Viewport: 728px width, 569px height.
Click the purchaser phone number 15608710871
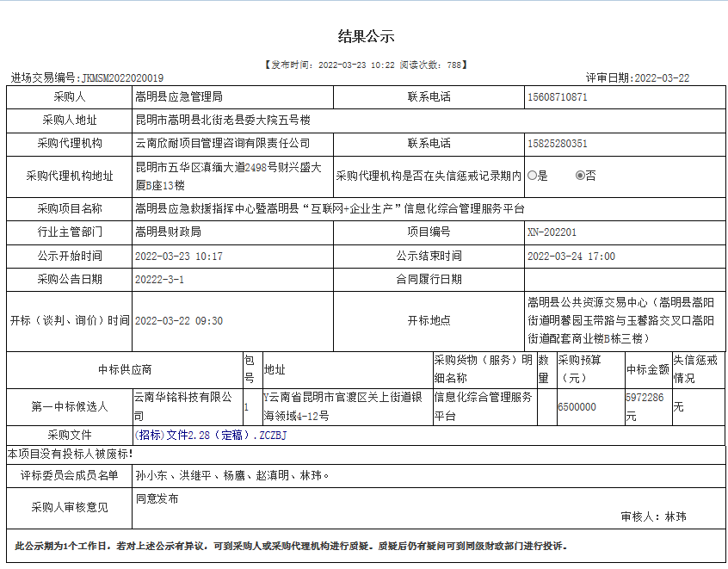[x=557, y=97]
